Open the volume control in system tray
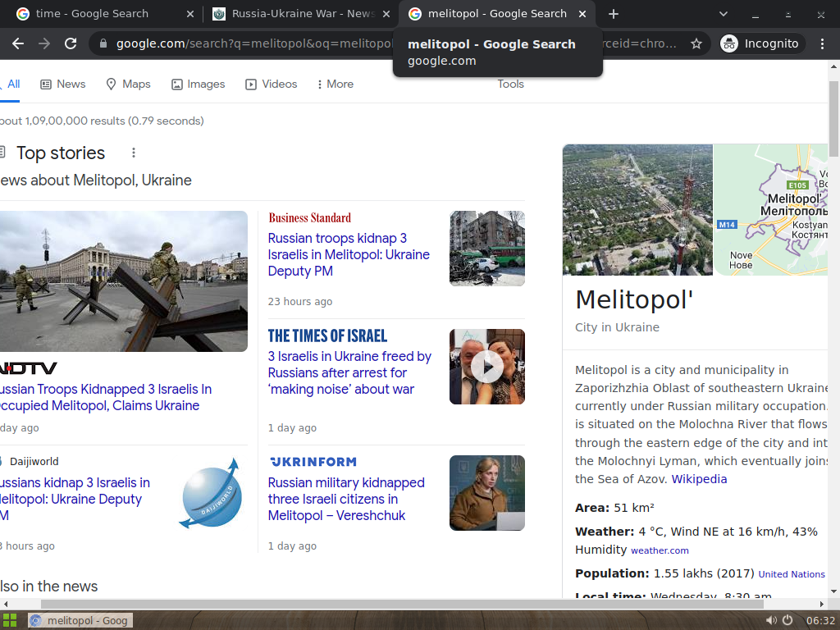Image resolution: width=840 pixels, height=630 pixels. 772,620
